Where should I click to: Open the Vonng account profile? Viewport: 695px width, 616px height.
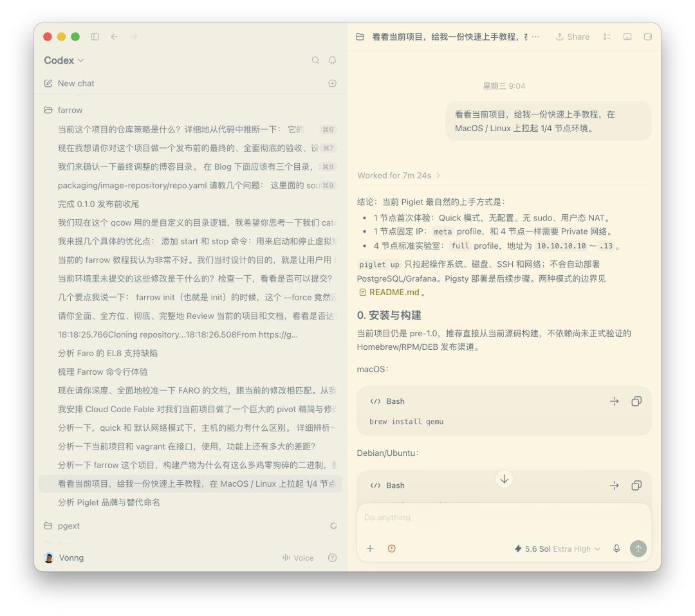click(x=64, y=558)
